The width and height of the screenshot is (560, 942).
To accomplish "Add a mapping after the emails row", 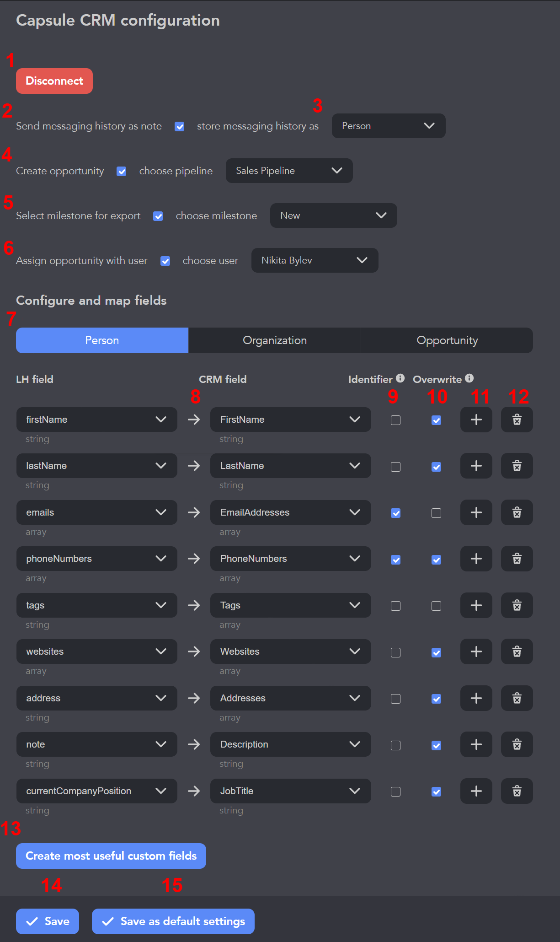I will [476, 512].
